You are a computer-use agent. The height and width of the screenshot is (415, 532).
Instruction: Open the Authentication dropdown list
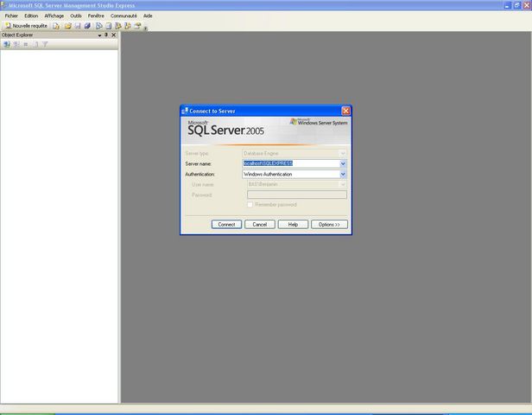343,174
